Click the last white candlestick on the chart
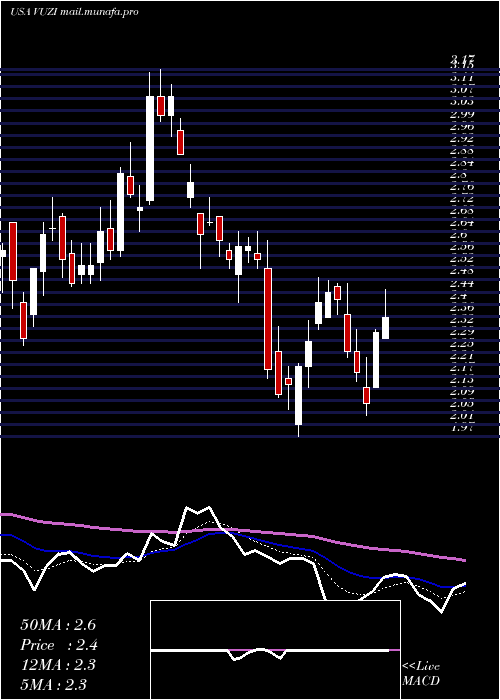 point(385,328)
